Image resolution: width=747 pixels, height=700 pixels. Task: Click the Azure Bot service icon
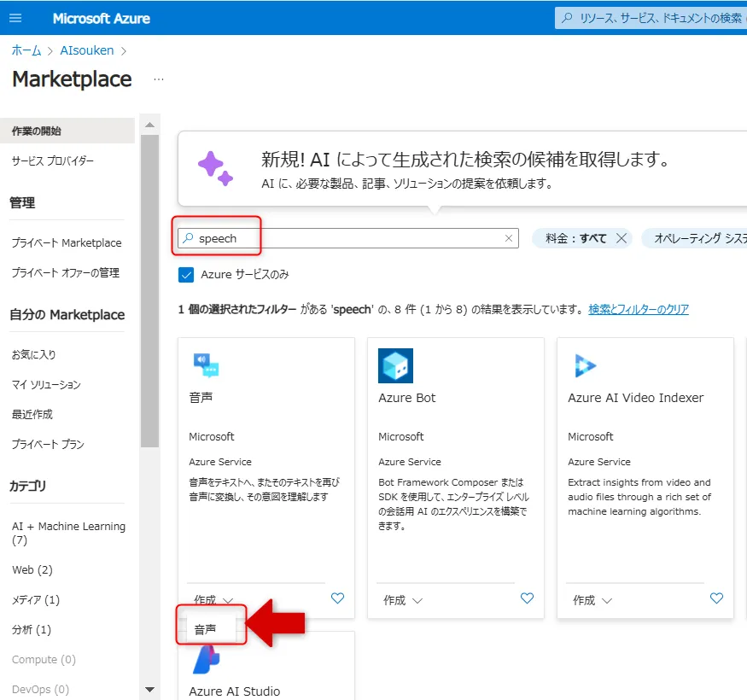coord(395,365)
